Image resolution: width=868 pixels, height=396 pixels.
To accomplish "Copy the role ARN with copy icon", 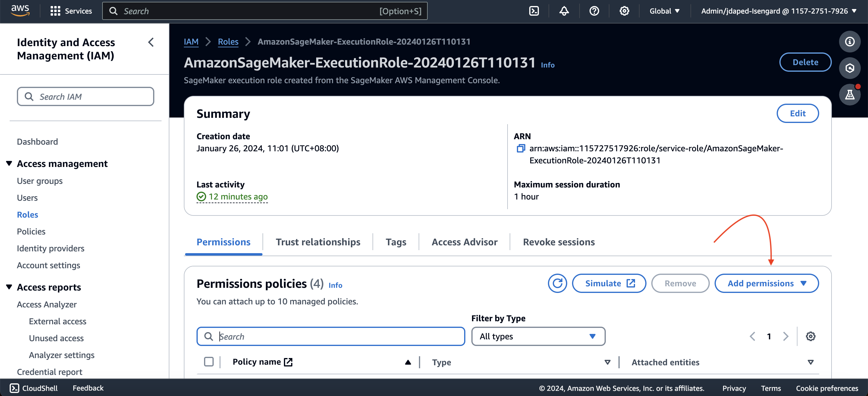I will [520, 148].
